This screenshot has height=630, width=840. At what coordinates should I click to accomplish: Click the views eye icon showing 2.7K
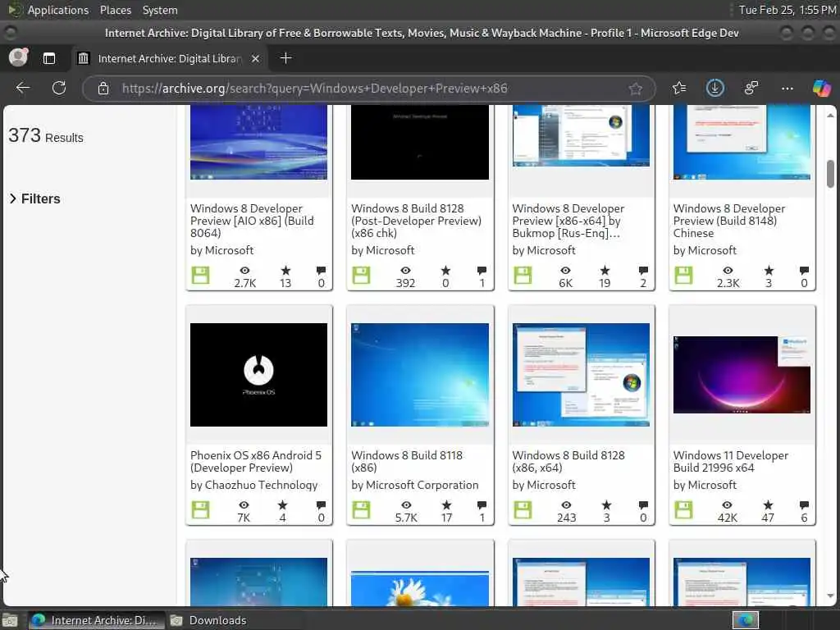pyautogui.click(x=244, y=271)
